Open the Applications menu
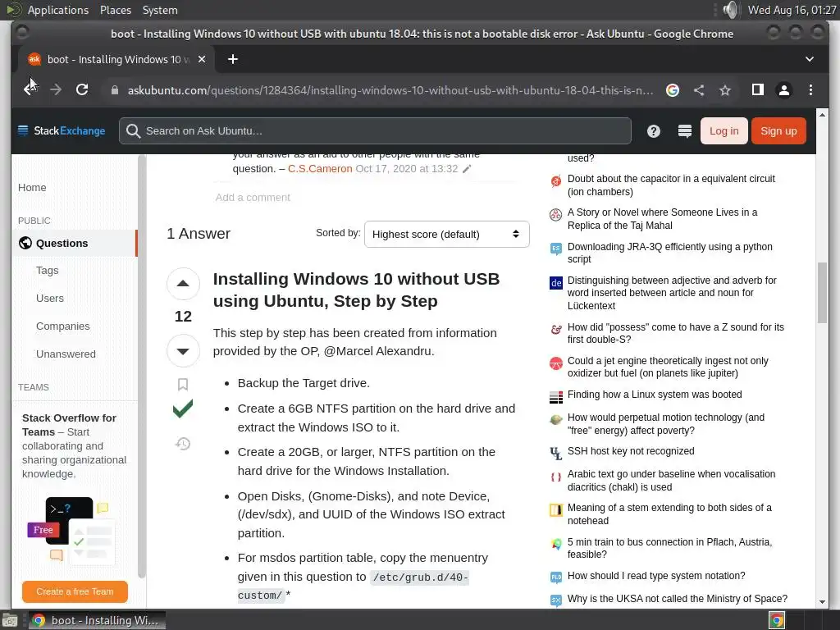Image resolution: width=840 pixels, height=630 pixels. coord(58,10)
